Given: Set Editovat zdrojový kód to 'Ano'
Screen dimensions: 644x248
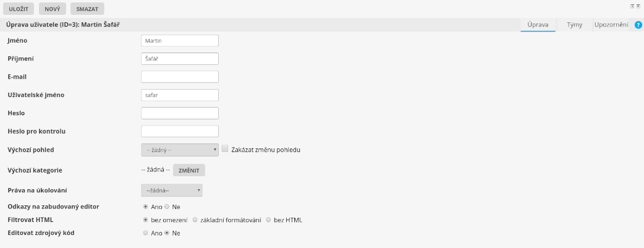Looking at the screenshot, I should coord(145,233).
